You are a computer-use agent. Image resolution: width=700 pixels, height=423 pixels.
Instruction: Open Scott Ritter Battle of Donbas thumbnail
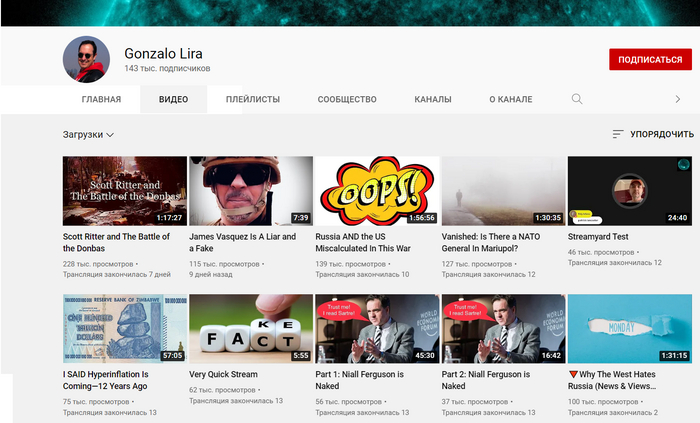125,191
